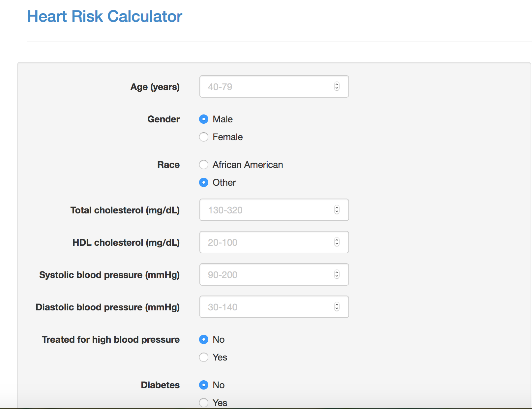Click the Diabetes label

click(161, 385)
